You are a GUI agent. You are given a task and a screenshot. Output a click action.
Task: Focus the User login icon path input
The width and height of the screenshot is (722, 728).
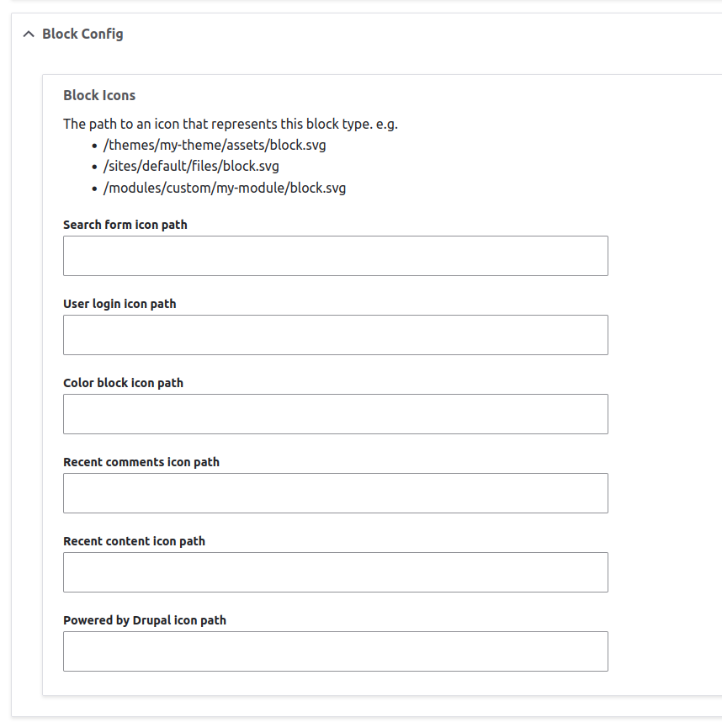335,334
